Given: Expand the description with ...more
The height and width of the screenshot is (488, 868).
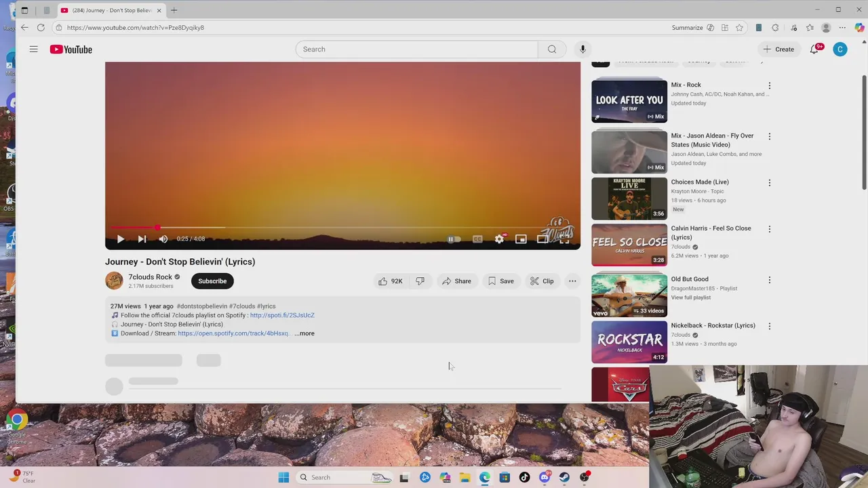Looking at the screenshot, I should click(x=304, y=333).
